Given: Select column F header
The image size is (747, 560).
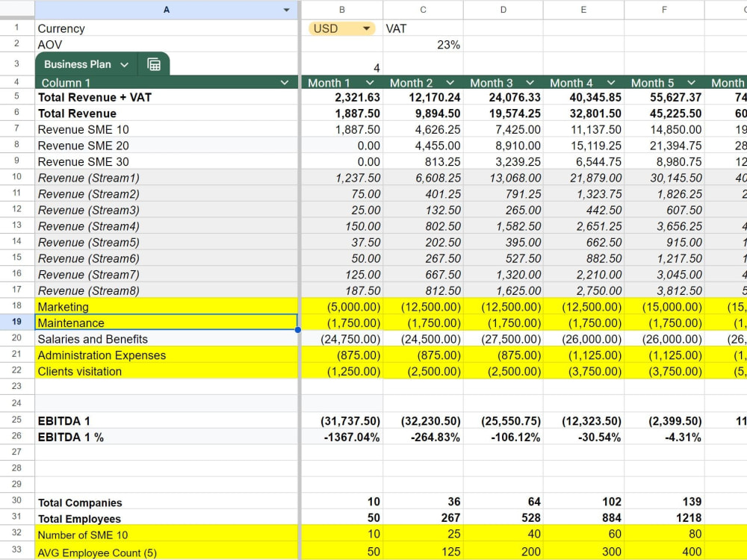Looking at the screenshot, I should pos(664,10).
